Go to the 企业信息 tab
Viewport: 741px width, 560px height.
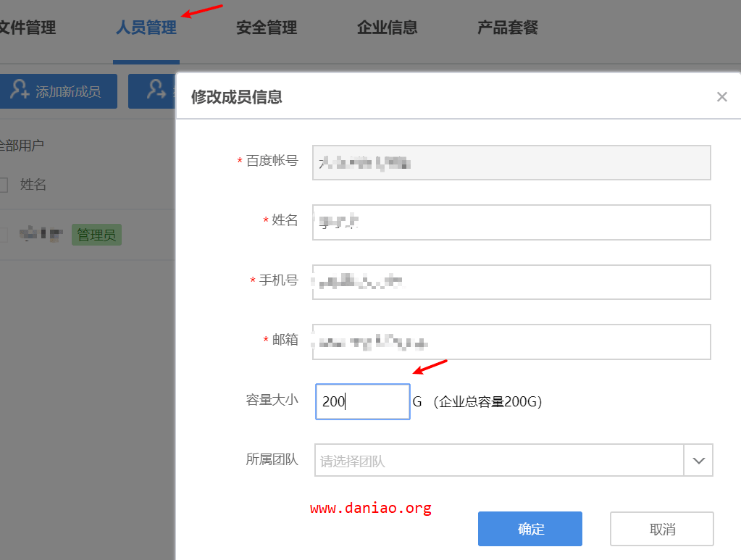click(x=387, y=28)
